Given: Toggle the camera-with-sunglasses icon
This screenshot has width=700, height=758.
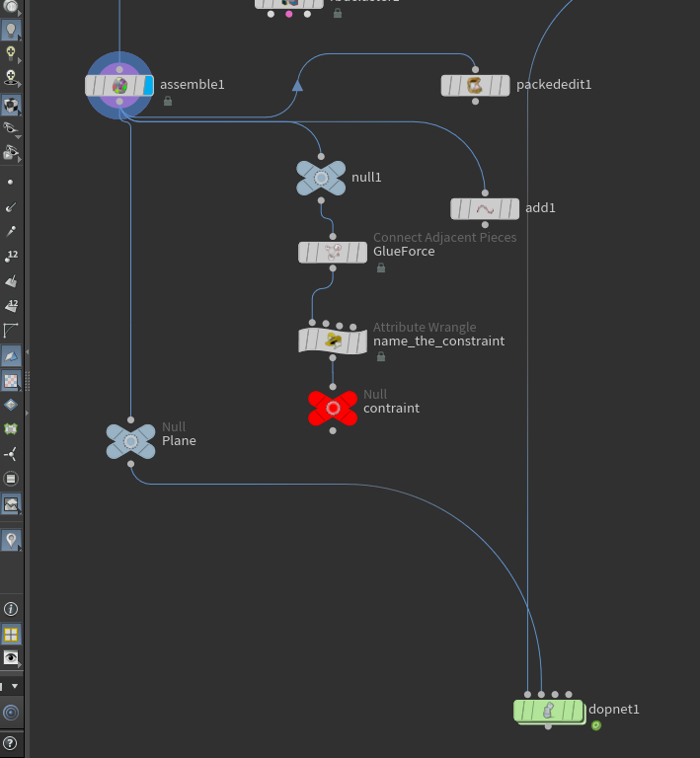Looking at the screenshot, I should [11, 153].
